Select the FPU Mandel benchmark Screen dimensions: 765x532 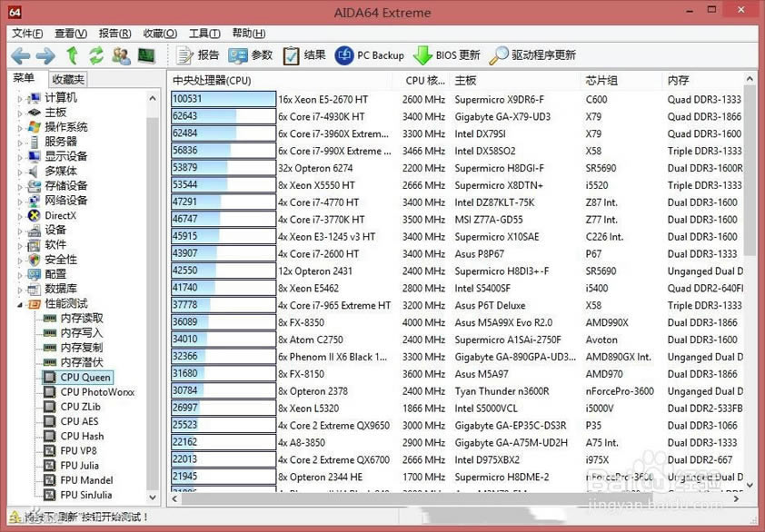pyautogui.click(x=86, y=480)
